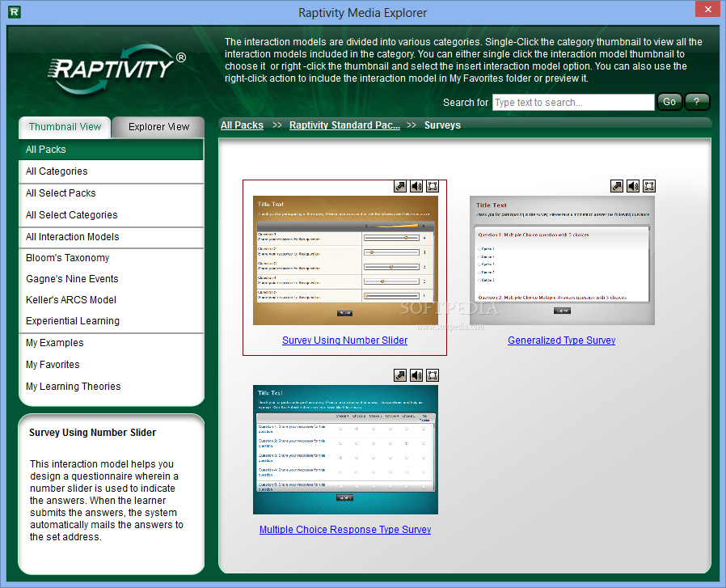Click the insert arrow icon above Generalized Type Survey
This screenshot has height=588, width=726.
coord(617,186)
